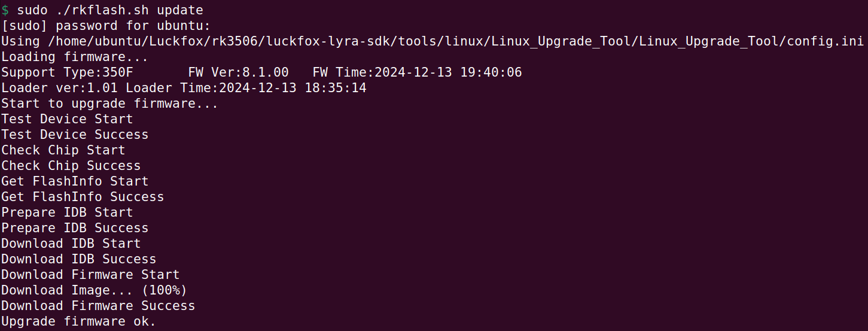The height and width of the screenshot is (331, 868).
Task: Click the "Download Firmware Start" line
Action: point(90,275)
